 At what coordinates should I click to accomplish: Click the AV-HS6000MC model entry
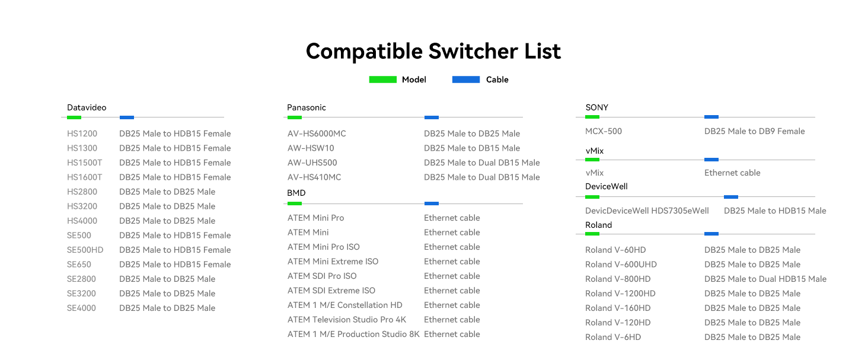tap(317, 133)
